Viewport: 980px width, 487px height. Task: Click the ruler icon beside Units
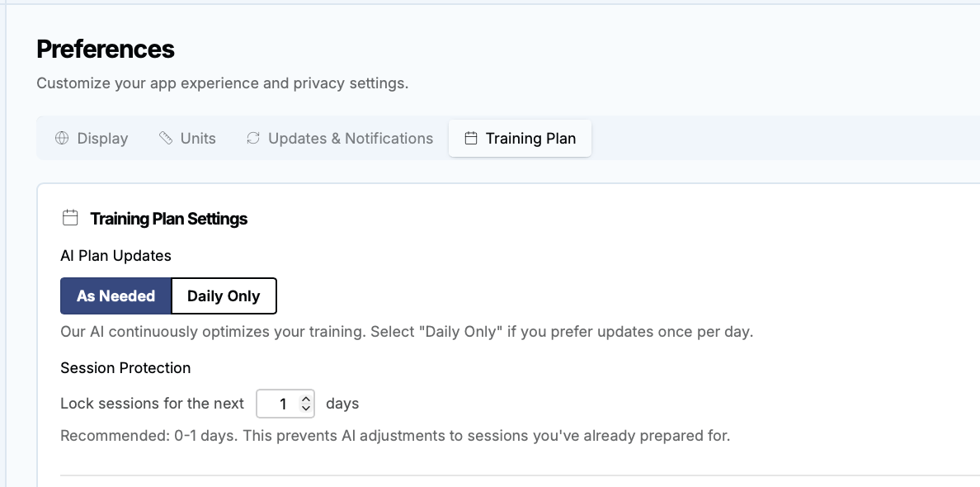click(166, 139)
